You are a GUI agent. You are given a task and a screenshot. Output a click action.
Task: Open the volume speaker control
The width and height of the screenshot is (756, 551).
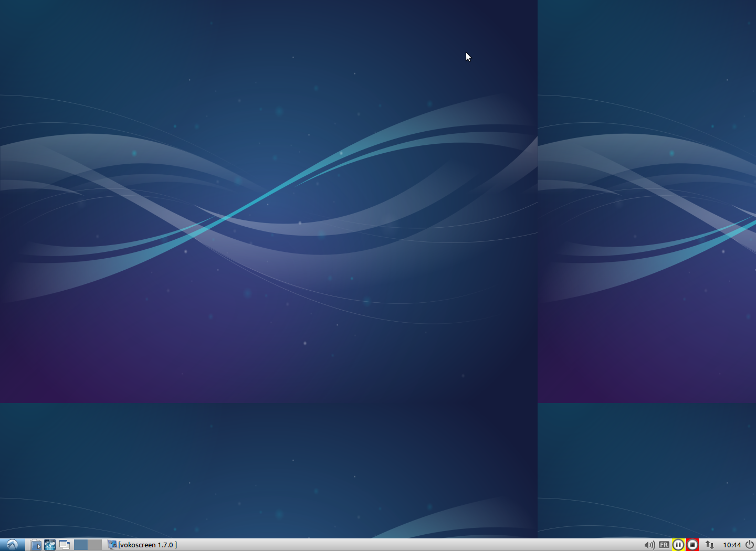pos(649,545)
